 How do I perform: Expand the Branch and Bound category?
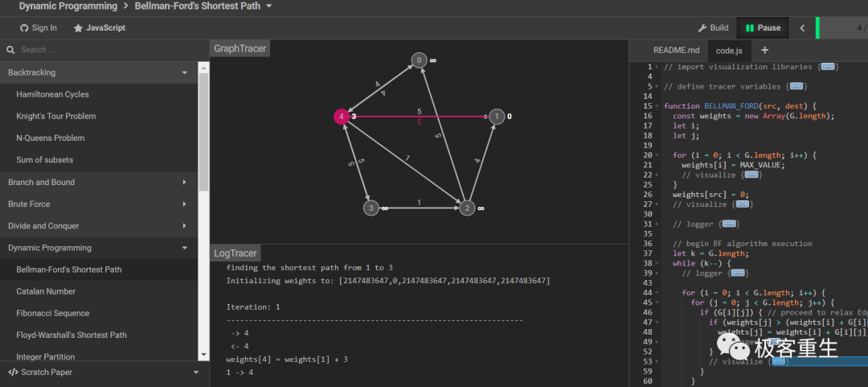(184, 182)
